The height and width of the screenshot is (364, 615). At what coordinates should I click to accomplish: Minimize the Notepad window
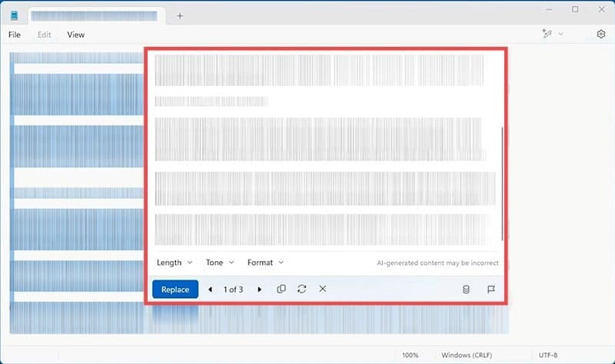(549, 9)
